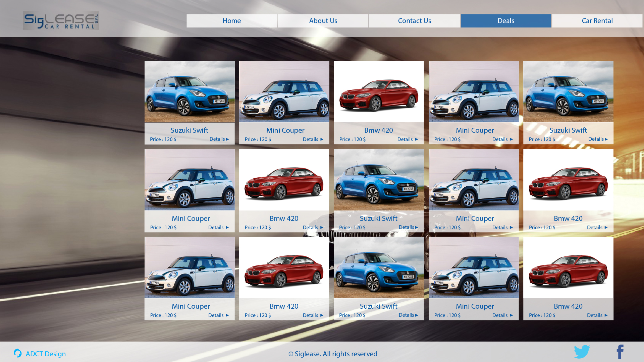644x362 pixels.
Task: Go to the About Us page
Action: tap(323, 21)
